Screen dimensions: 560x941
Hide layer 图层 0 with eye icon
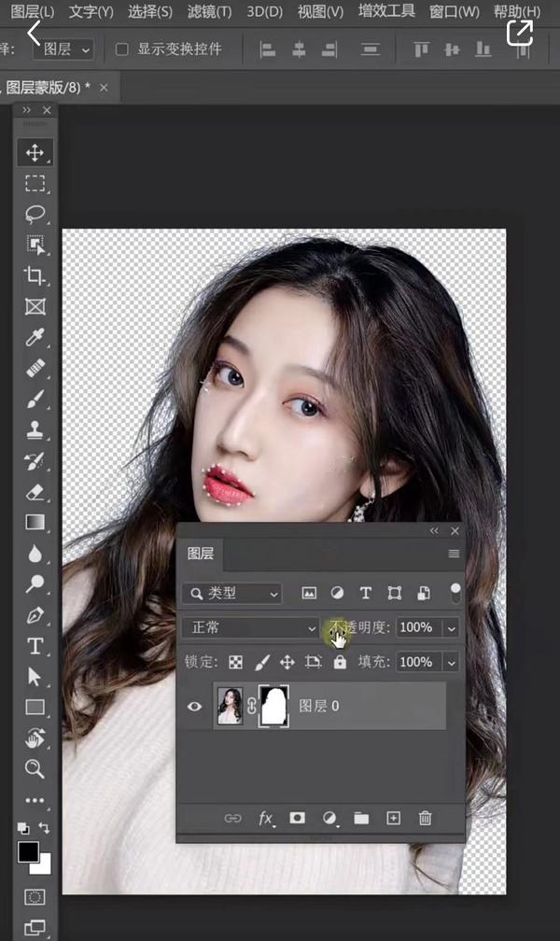tap(195, 707)
